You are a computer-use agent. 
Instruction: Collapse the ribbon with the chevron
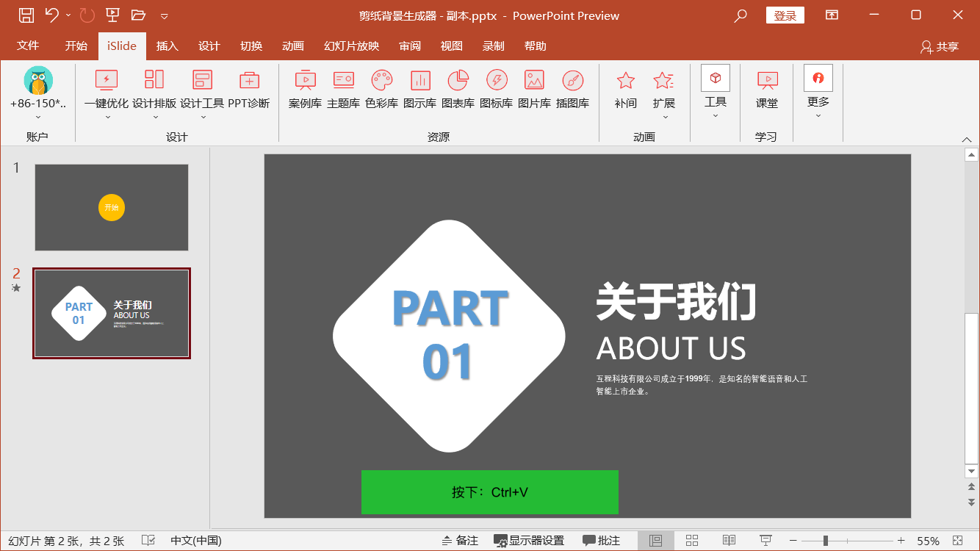[x=967, y=140]
